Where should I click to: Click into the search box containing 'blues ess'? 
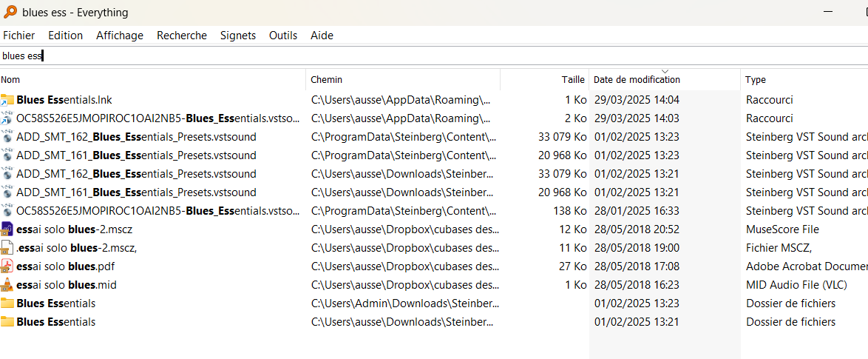point(434,56)
